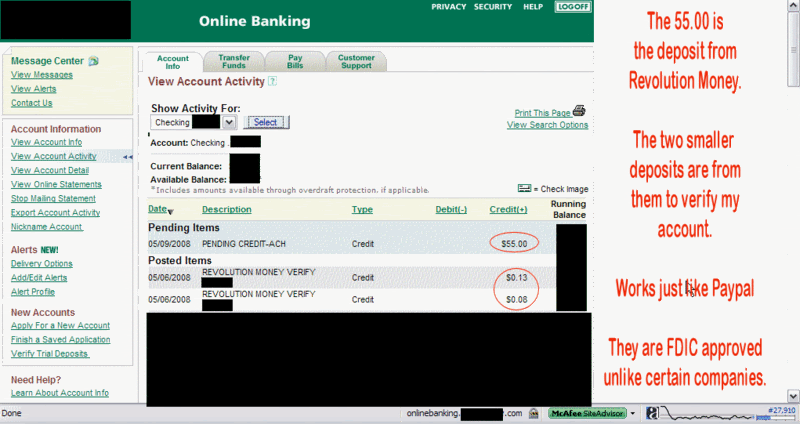Open the Pay Bills tab

tap(296, 62)
